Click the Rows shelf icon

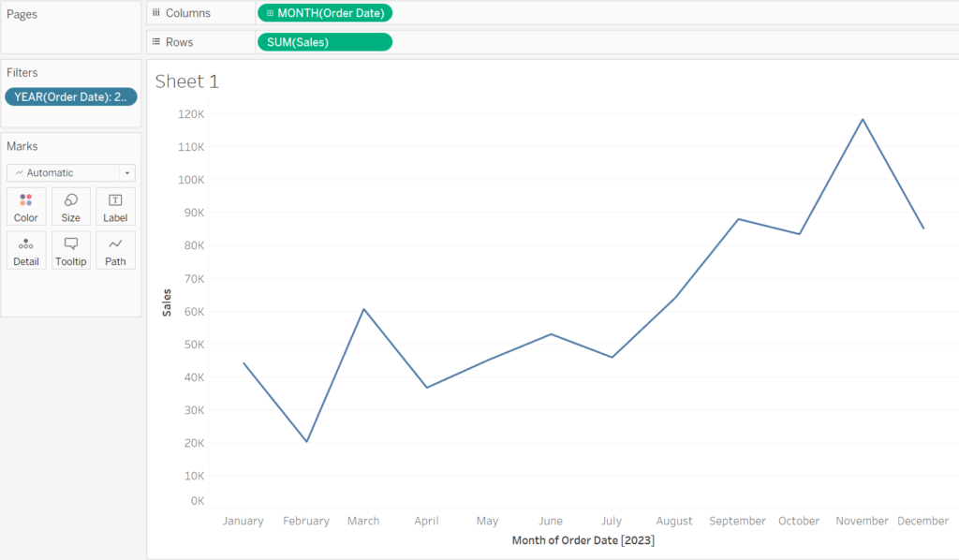(156, 41)
